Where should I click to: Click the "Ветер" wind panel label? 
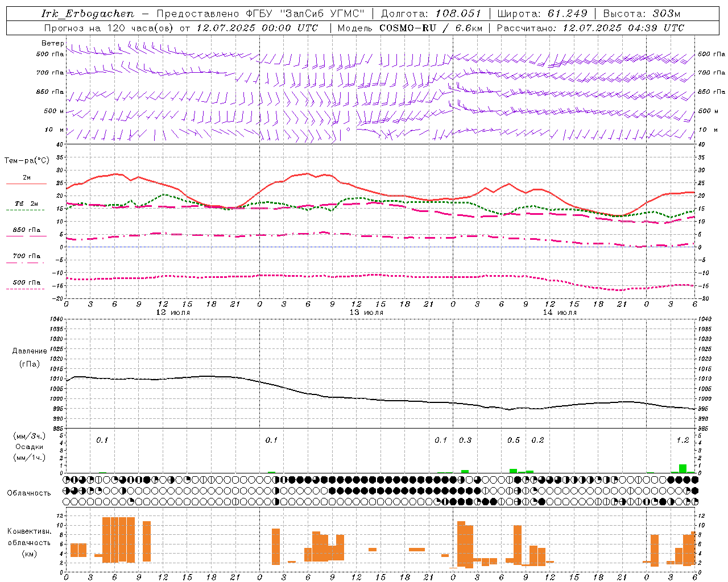click(x=52, y=43)
